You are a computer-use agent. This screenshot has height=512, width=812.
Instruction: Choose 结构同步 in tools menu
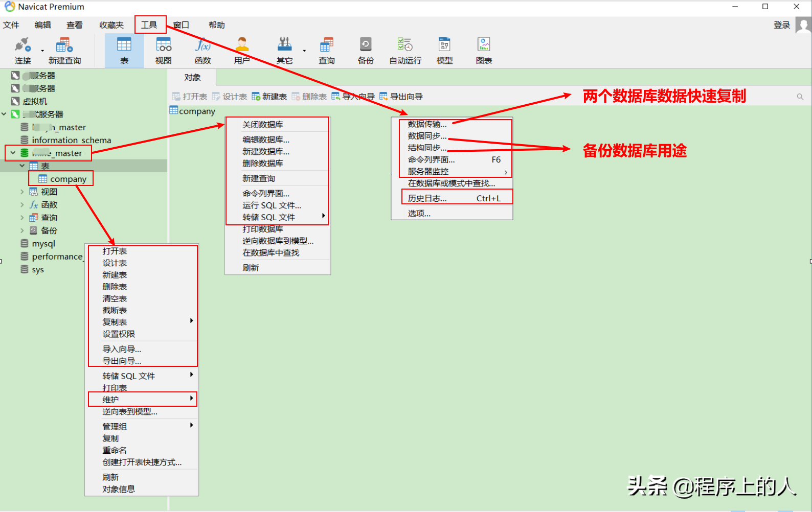(452, 148)
